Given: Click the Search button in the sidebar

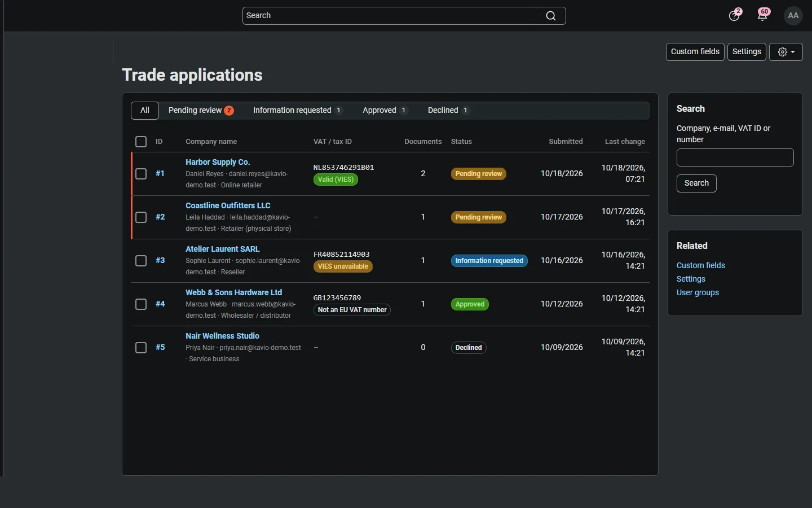Looking at the screenshot, I should click(696, 183).
